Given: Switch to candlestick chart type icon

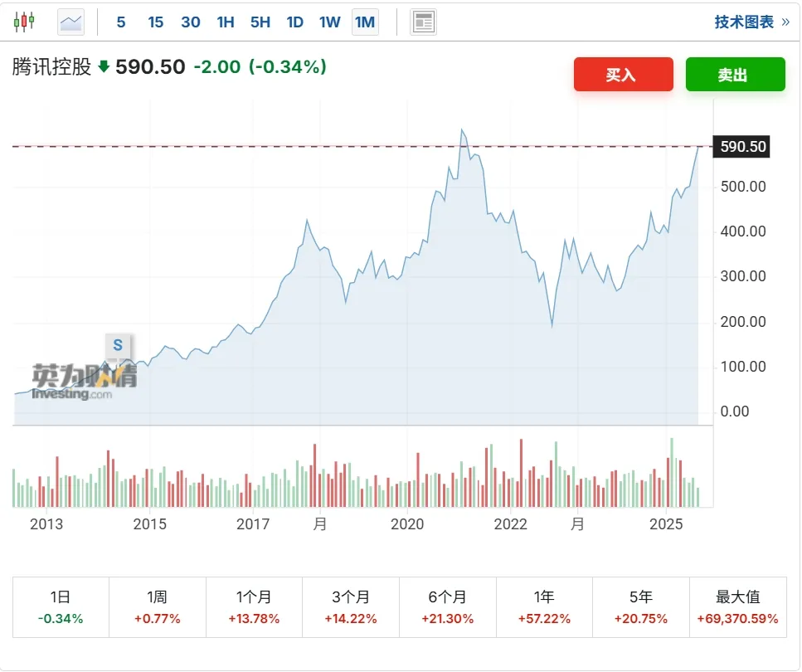Looking at the screenshot, I should coord(25,22).
